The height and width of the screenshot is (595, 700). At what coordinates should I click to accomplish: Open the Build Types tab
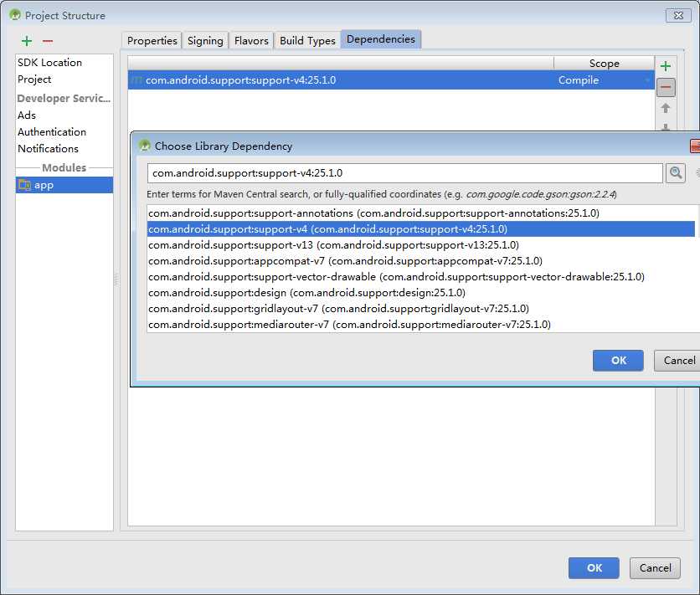pyautogui.click(x=307, y=41)
